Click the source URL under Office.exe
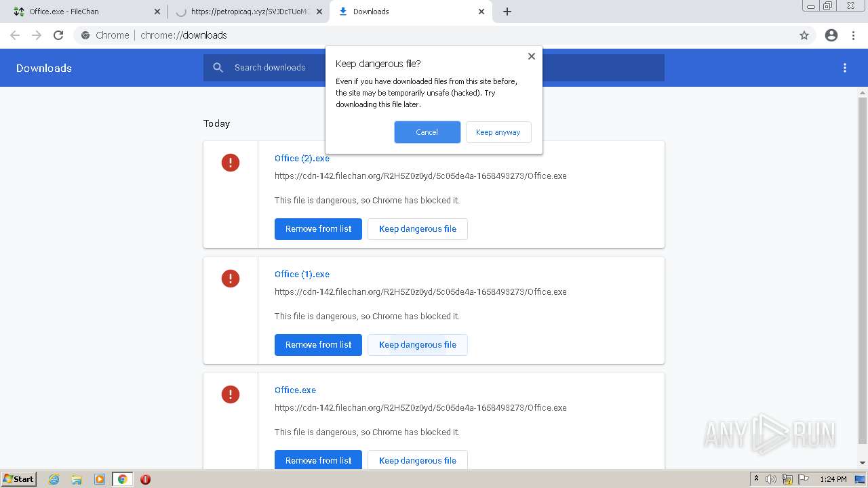 (x=420, y=407)
